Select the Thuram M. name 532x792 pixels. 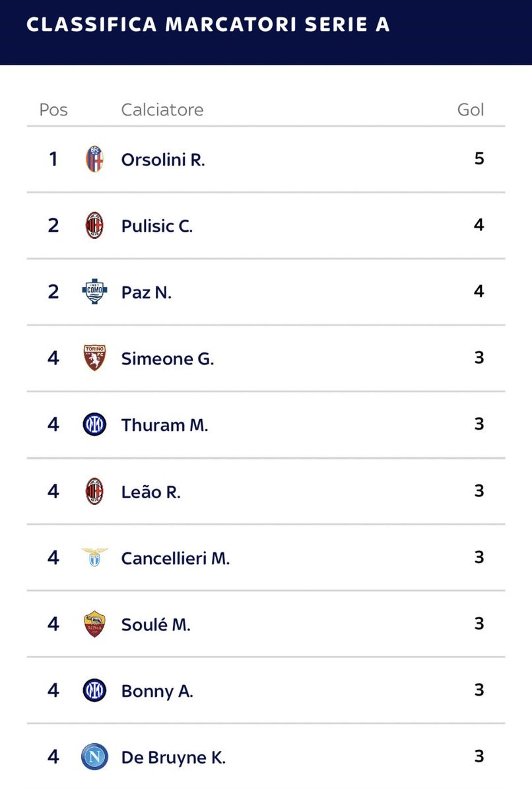click(x=165, y=425)
